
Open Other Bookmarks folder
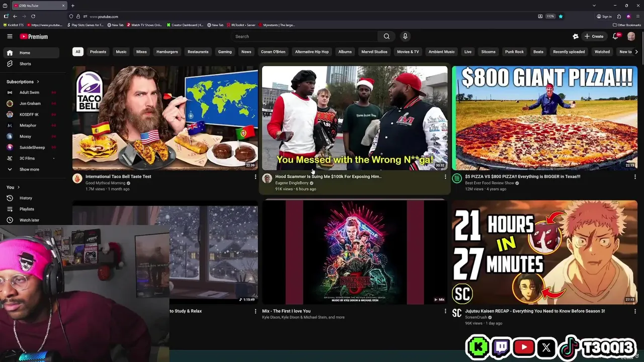tap(627, 25)
